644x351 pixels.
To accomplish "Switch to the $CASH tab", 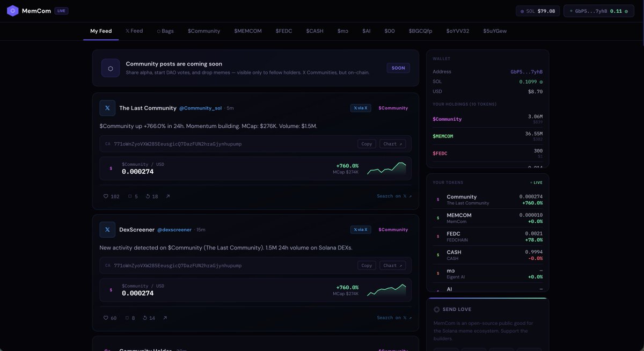I will (x=315, y=31).
